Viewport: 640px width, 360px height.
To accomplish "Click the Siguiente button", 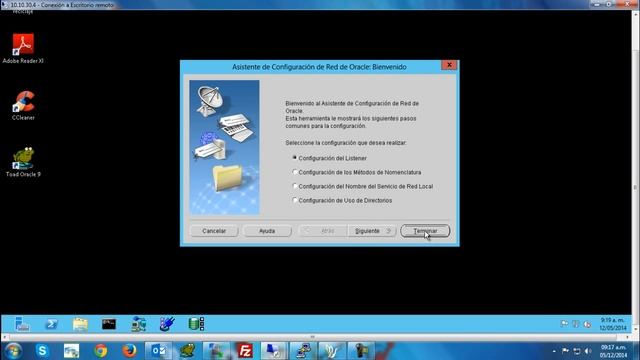I will pos(372,231).
